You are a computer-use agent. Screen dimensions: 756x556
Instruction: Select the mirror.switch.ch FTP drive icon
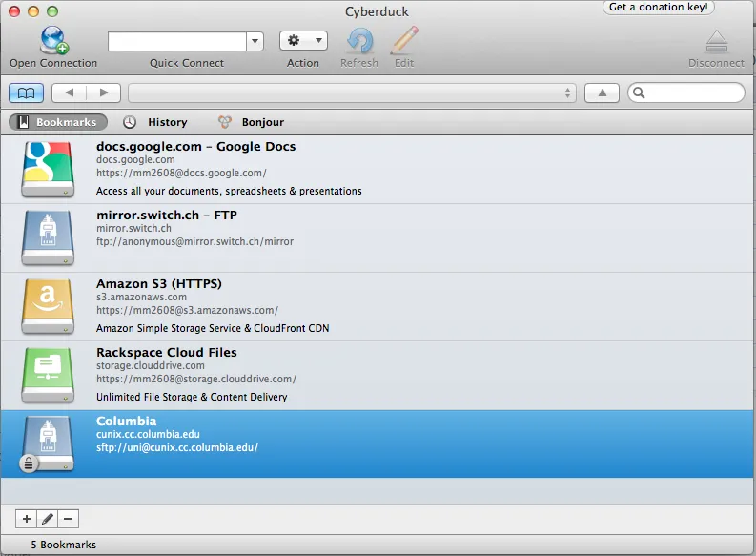pos(48,237)
